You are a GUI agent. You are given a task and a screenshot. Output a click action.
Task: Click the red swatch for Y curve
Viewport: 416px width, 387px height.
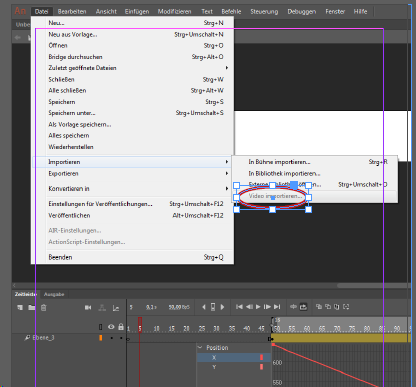(x=261, y=367)
